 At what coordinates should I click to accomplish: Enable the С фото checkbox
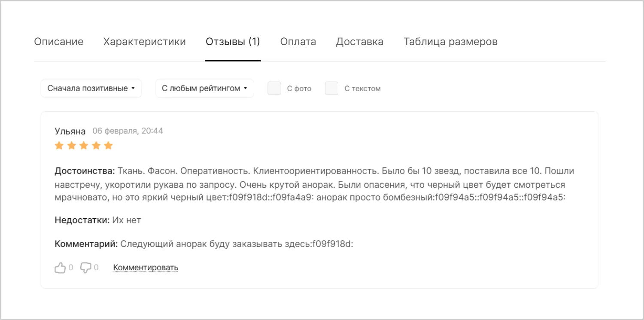[x=274, y=88]
